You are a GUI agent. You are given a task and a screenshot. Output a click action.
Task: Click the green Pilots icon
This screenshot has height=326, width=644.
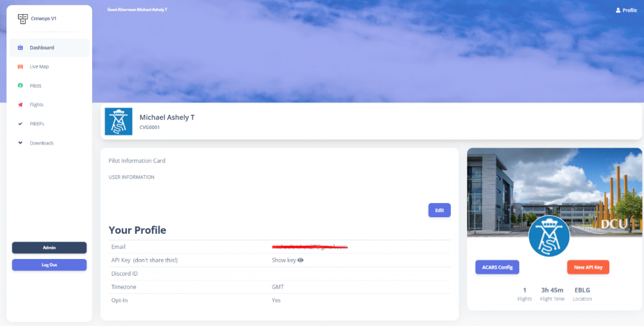coord(20,86)
